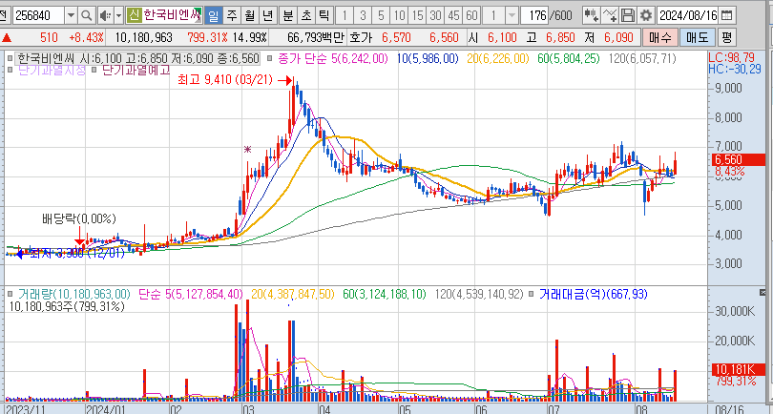773x414 pixels.
Task: Click the save chart floppy disk icon
Action: pyautogui.click(x=628, y=16)
